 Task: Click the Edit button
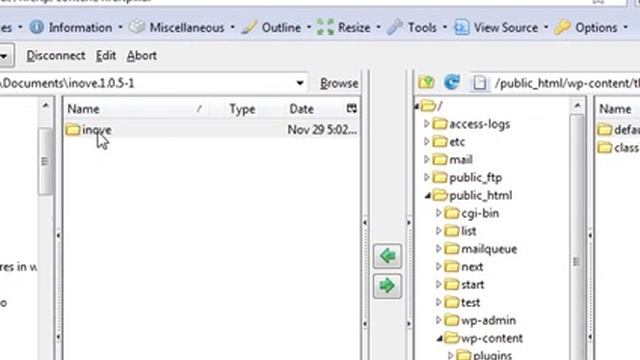point(106,56)
